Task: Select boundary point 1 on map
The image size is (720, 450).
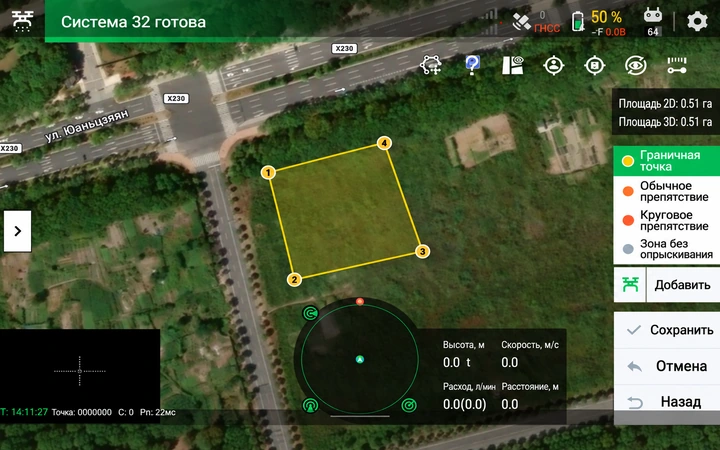Action: click(x=268, y=173)
